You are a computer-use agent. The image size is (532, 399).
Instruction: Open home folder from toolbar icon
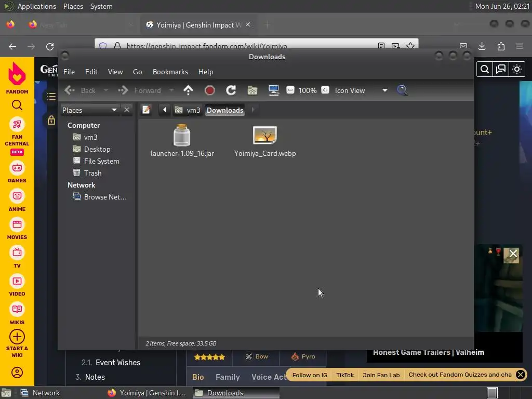tap(252, 90)
